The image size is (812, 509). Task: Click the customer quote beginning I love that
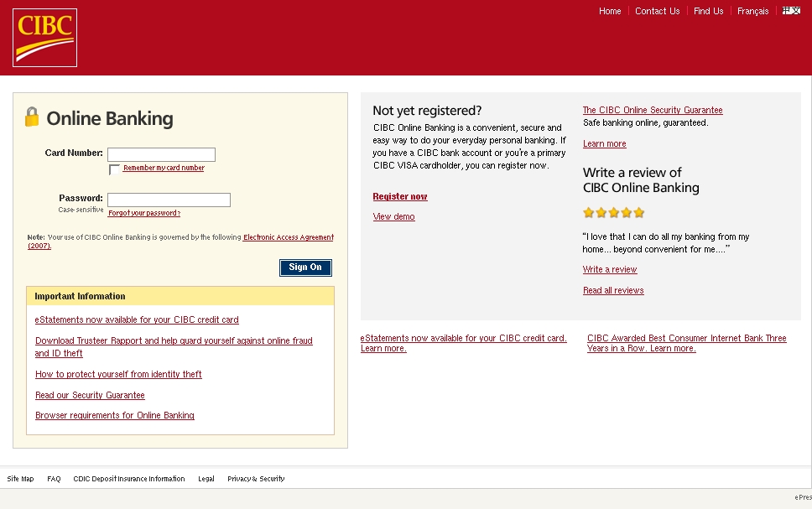[666, 243]
